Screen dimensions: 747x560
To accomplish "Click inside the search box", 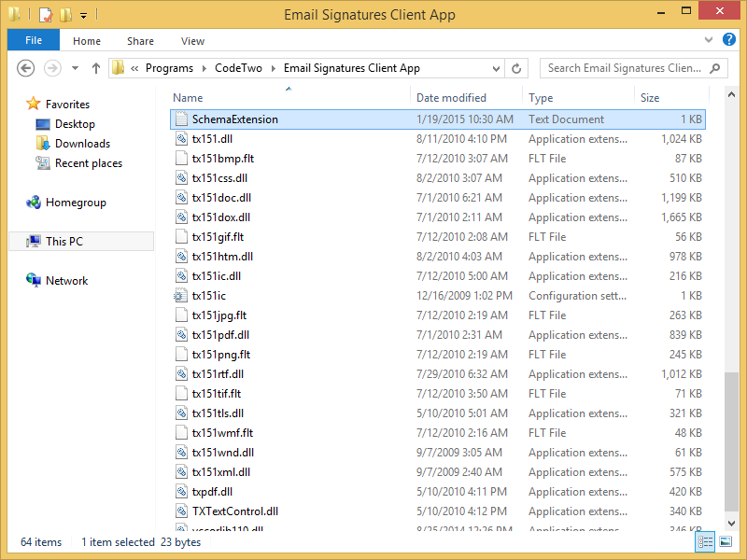I will tap(626, 67).
